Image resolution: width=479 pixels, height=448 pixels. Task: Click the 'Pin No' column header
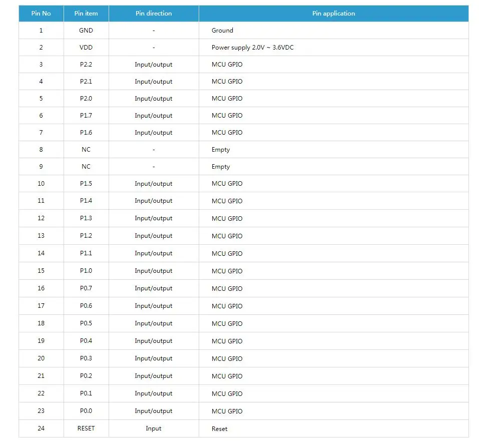click(41, 14)
